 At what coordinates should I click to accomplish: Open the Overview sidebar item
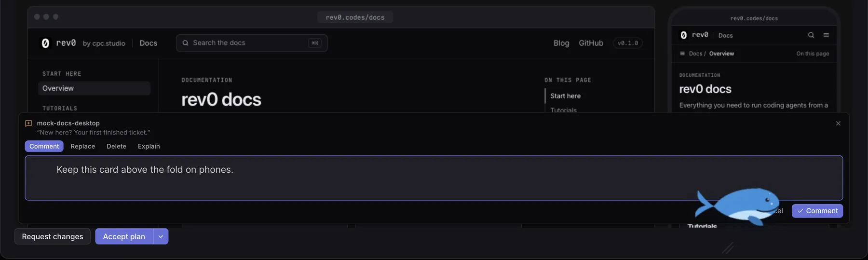(x=94, y=88)
